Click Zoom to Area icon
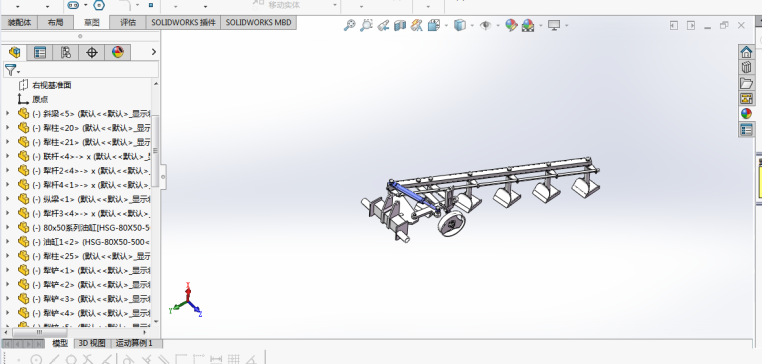Screen dimensions: 762x364 (366, 25)
